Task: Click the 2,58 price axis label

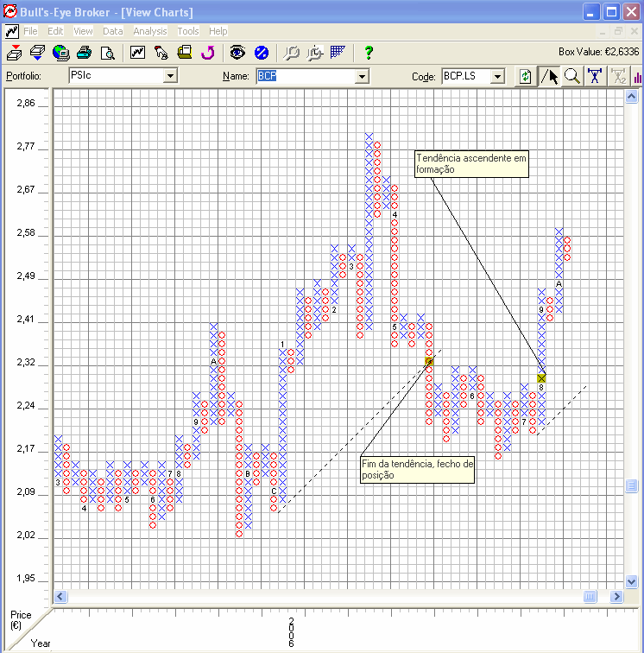Action: (26, 233)
